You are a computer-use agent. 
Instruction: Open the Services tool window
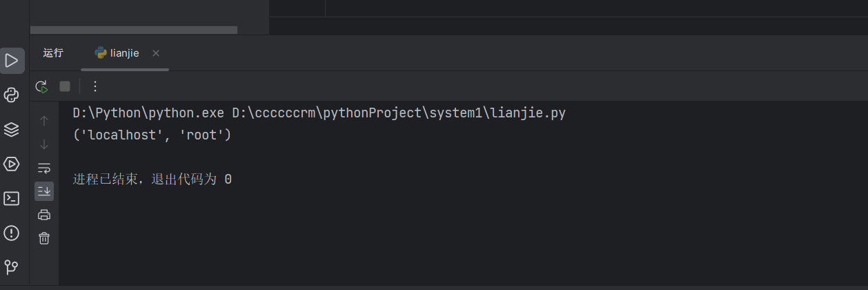[12, 164]
